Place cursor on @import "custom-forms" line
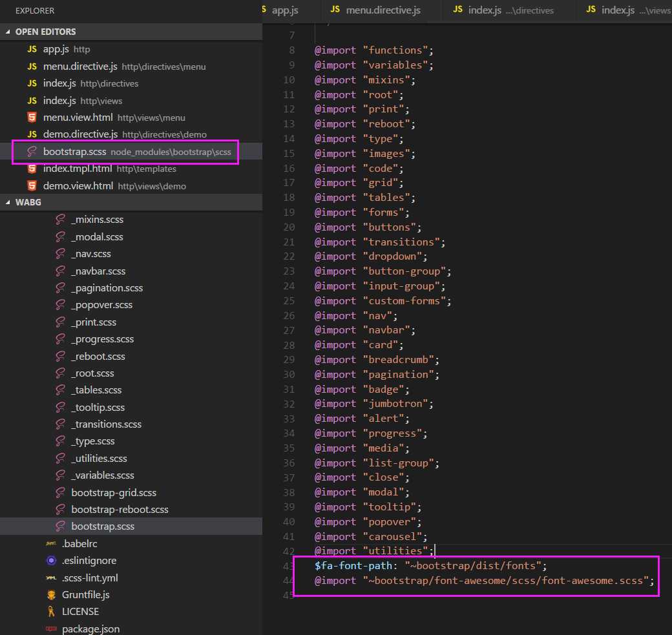Viewport: 672px width, 635px height. 383,301
